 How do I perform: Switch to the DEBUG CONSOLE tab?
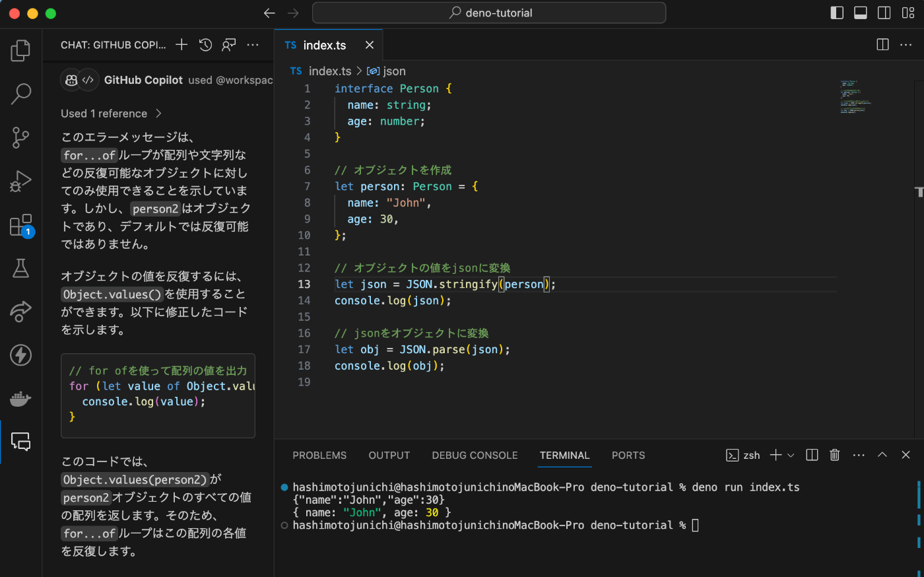(475, 456)
